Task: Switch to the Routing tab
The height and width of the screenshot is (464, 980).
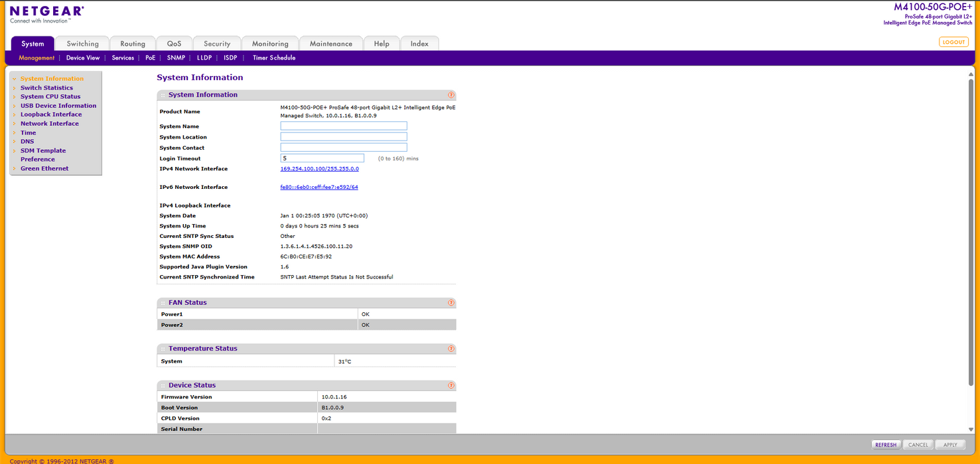Action: tap(133, 44)
